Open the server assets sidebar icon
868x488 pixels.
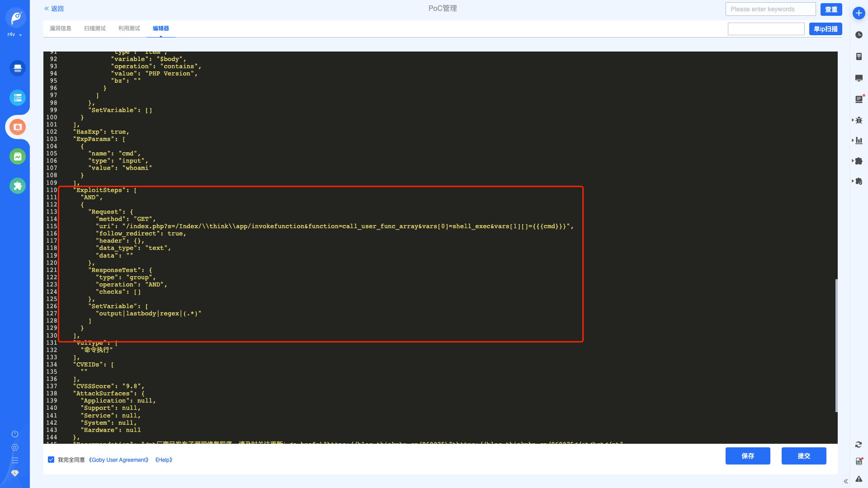click(18, 98)
